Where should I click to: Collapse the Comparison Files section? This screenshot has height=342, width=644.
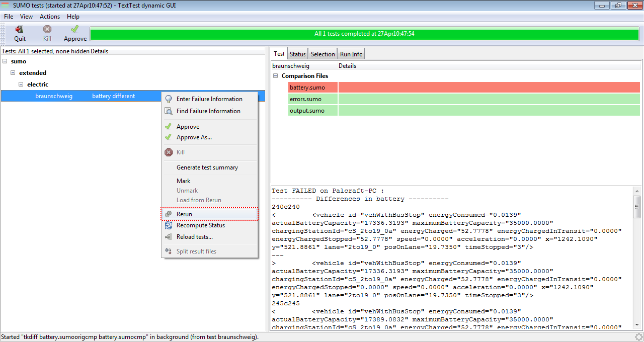[276, 76]
